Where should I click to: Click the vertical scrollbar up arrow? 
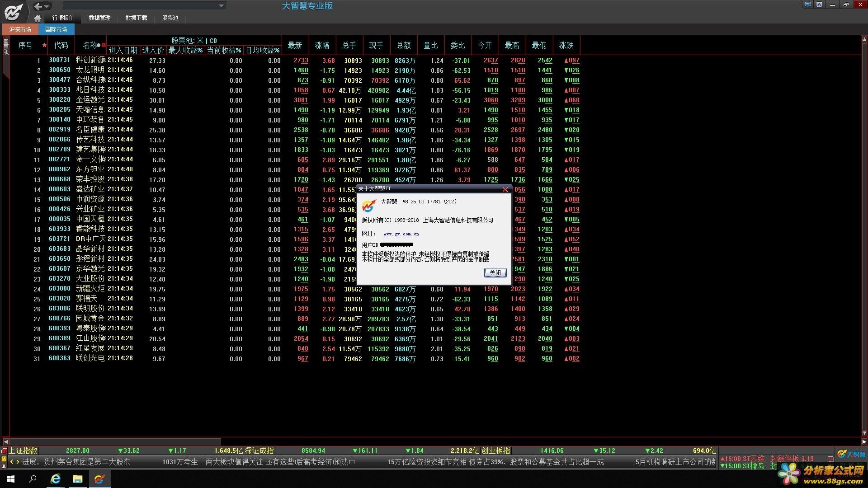pyautogui.click(x=864, y=39)
